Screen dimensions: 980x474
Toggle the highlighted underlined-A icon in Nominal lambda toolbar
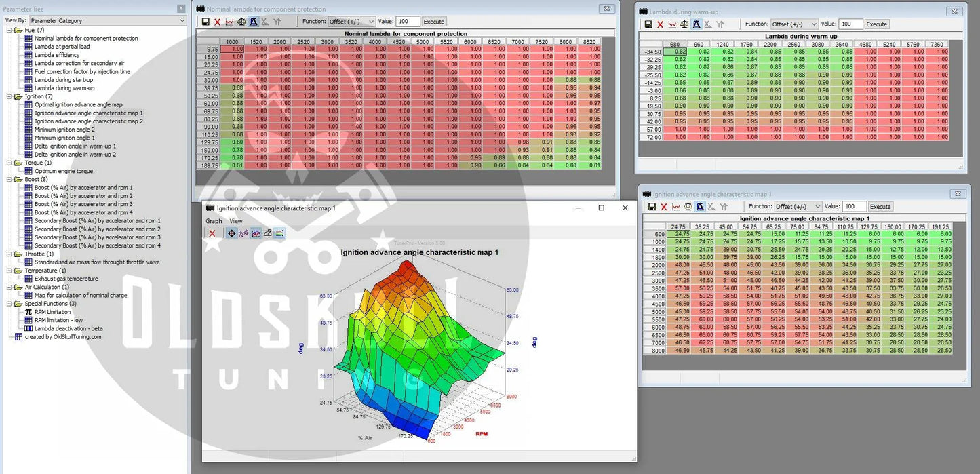pyautogui.click(x=253, y=22)
